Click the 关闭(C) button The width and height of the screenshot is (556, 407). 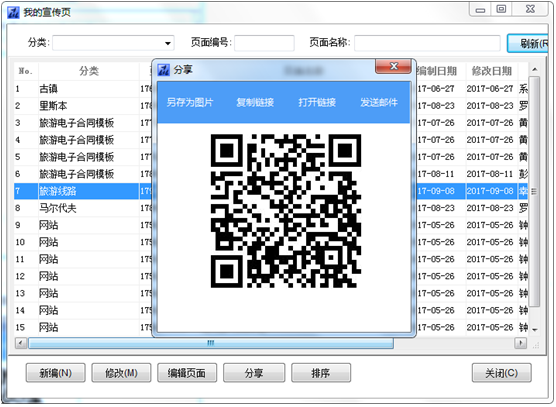click(x=501, y=373)
